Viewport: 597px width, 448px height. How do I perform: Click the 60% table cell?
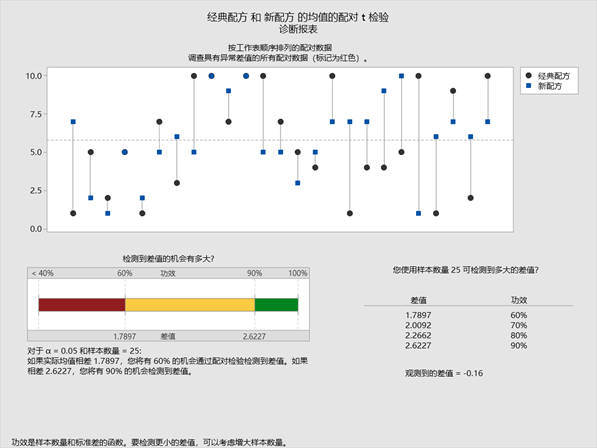(519, 316)
